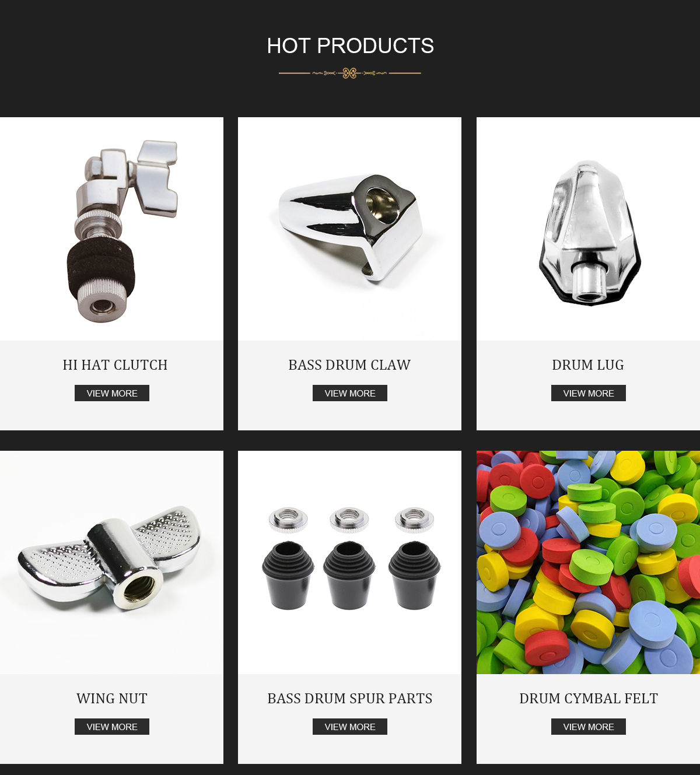Viewport: 700px width, 775px height.
Task: Click View More under Wing Nut
Action: tap(112, 727)
